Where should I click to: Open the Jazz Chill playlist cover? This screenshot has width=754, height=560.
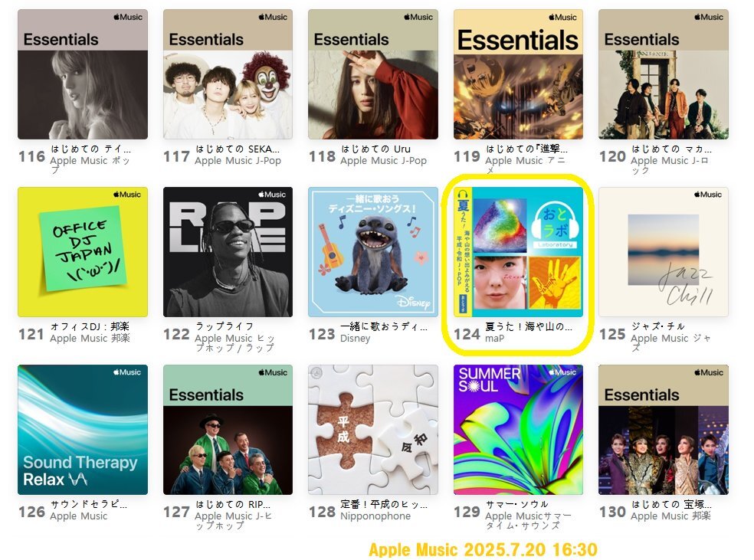[x=664, y=252]
